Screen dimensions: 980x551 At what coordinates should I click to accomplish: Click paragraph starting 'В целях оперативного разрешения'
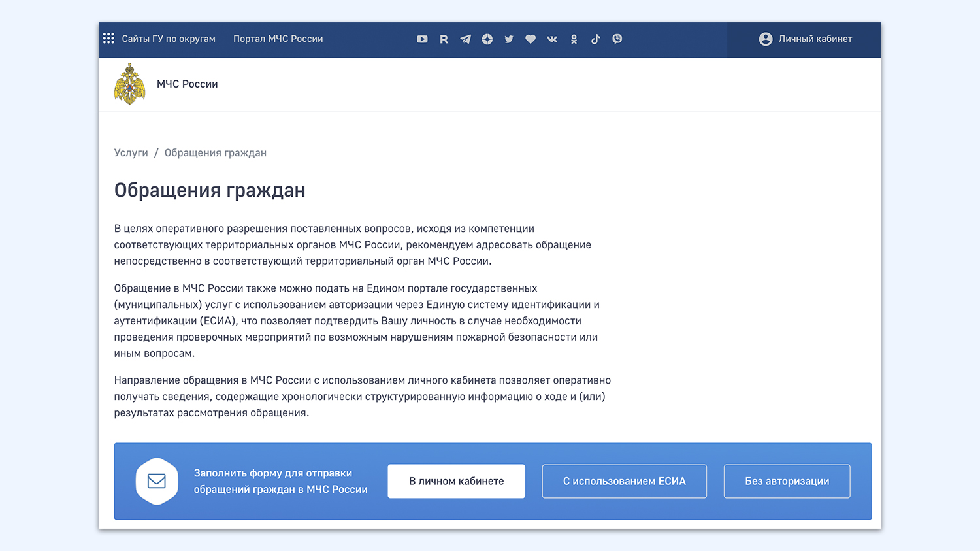(353, 245)
